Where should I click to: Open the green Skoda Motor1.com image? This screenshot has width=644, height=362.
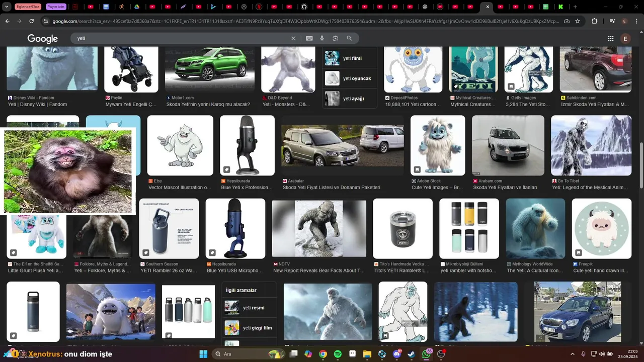(210, 69)
